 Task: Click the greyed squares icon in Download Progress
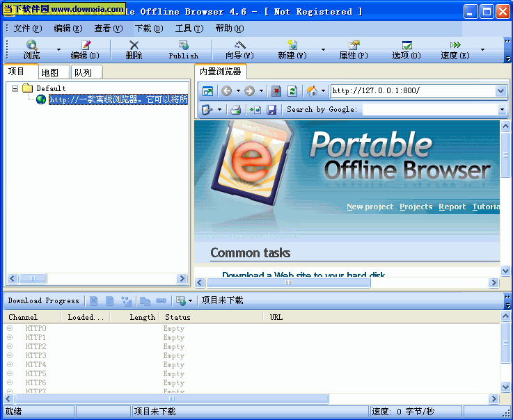tap(126, 300)
